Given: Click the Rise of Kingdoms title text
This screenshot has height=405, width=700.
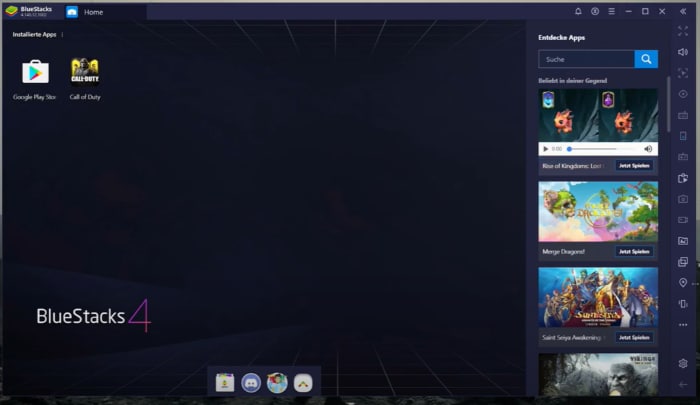Looking at the screenshot, I should pyautogui.click(x=572, y=166).
